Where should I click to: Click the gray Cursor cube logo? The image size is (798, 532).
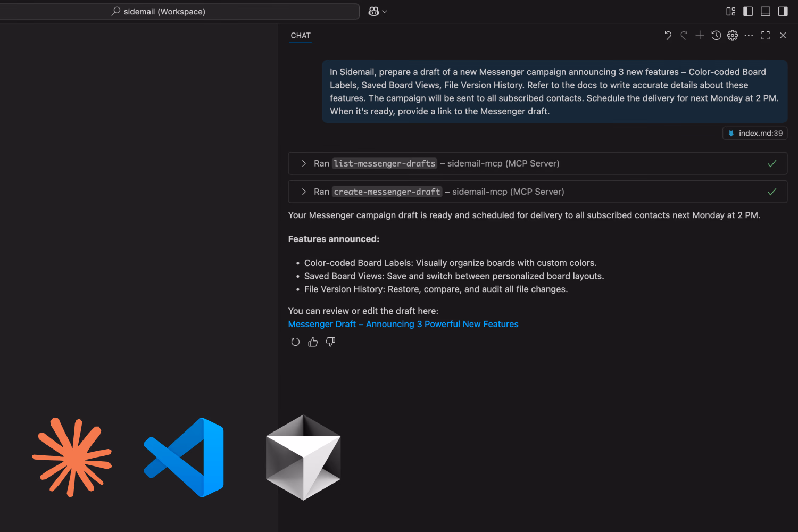click(303, 458)
